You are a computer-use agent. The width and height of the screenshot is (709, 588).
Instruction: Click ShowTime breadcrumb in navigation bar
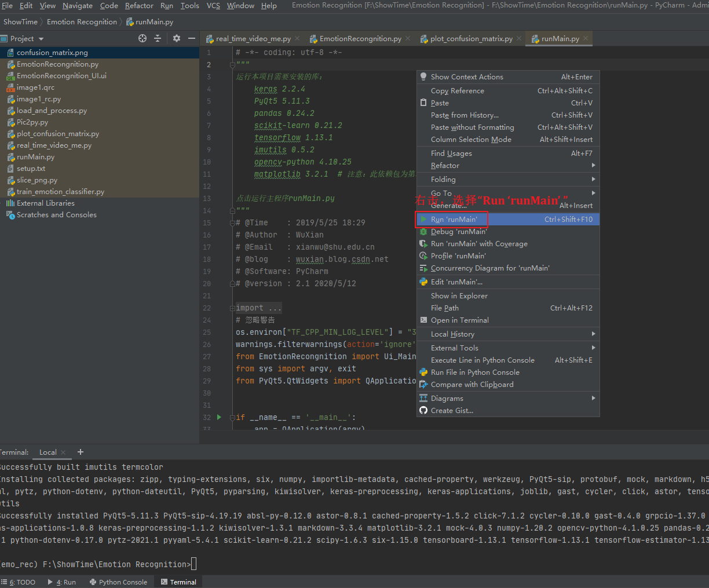pyautogui.click(x=20, y=22)
